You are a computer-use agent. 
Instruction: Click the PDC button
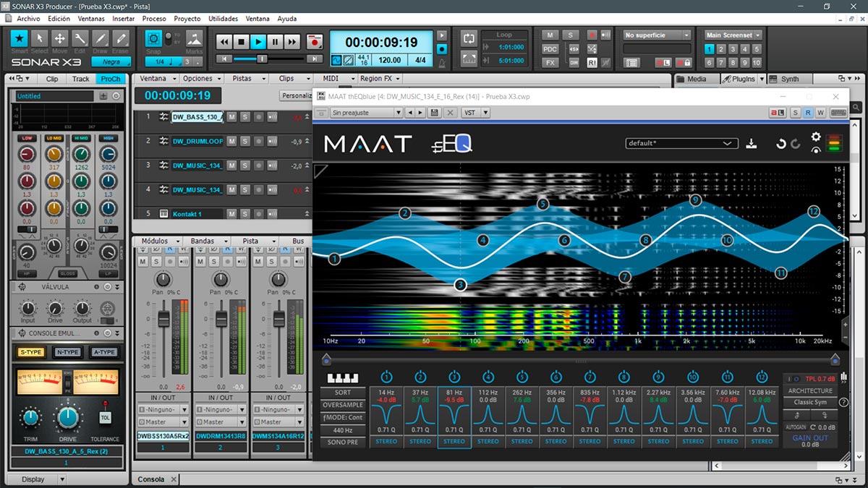(x=550, y=48)
